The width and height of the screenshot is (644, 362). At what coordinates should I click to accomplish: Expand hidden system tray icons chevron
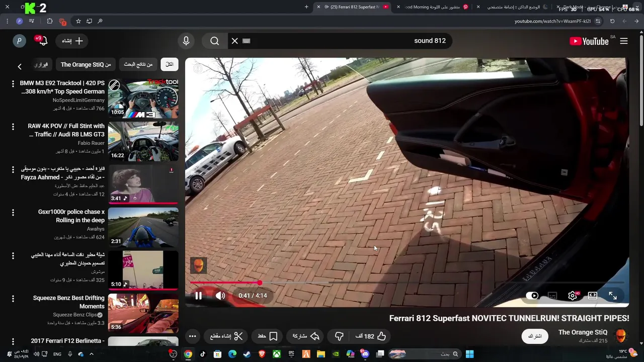click(x=91, y=354)
